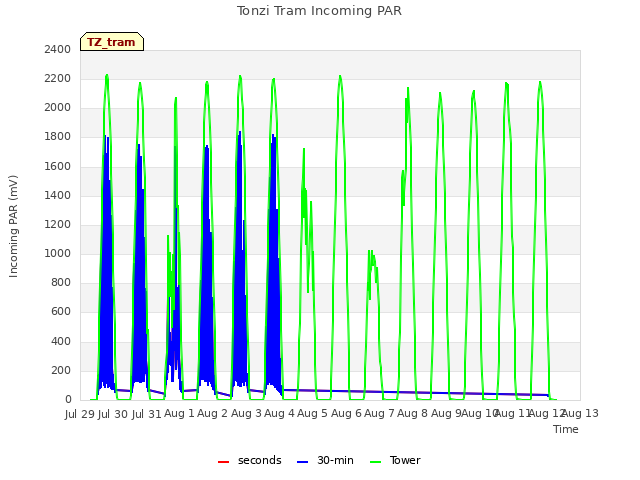
Task: Click the 1000 y-axis tick label
Action: tap(58, 253)
